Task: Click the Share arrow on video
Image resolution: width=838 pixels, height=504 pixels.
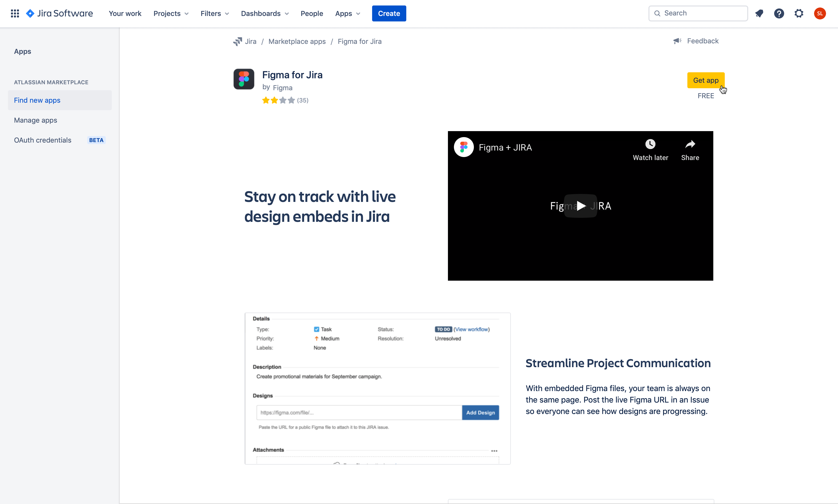Action: 690,144
